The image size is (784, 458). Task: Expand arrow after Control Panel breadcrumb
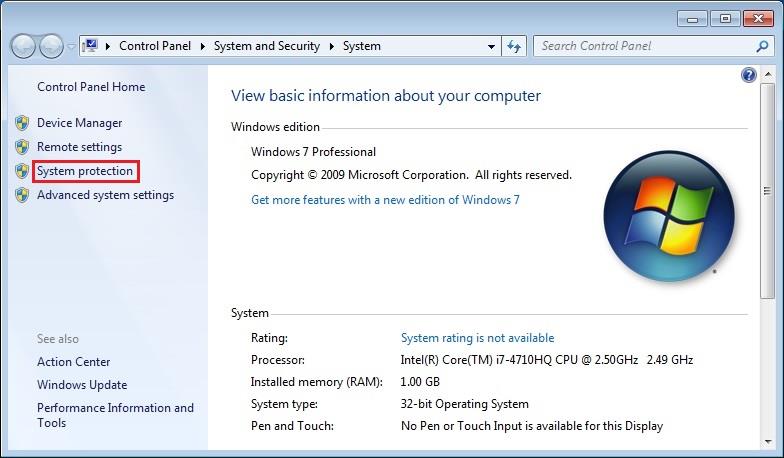202,46
